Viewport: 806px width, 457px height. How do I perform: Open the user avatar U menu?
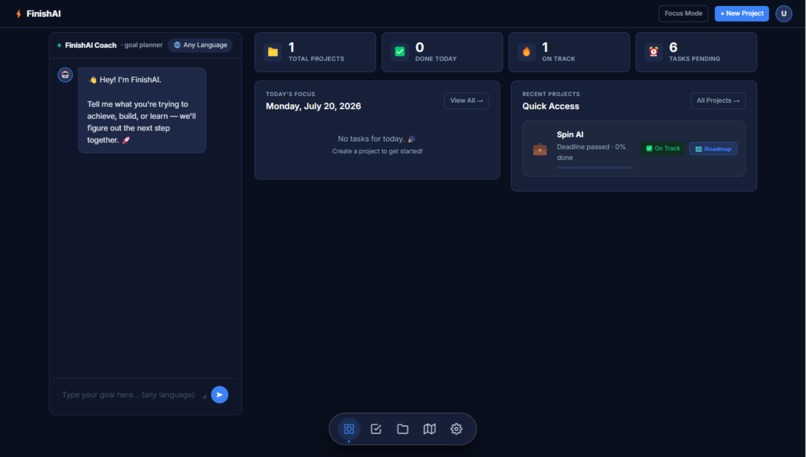click(784, 14)
